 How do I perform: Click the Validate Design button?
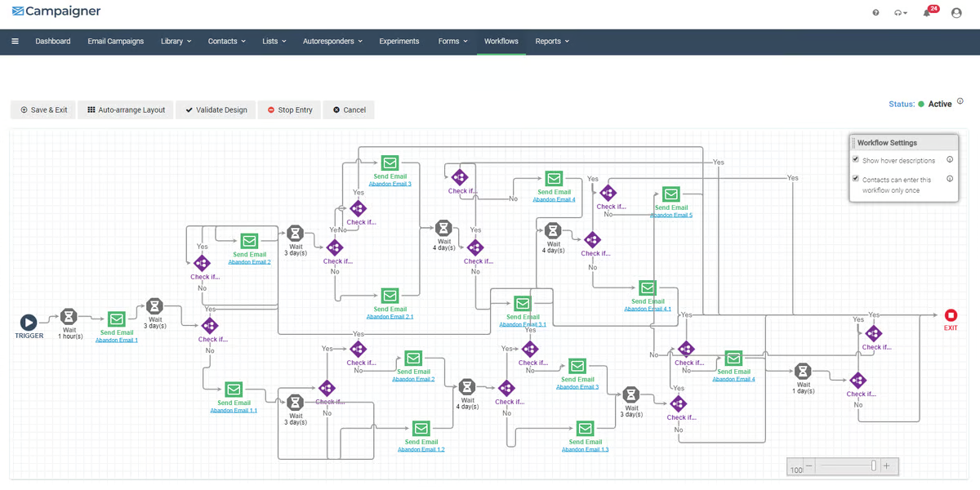(216, 109)
